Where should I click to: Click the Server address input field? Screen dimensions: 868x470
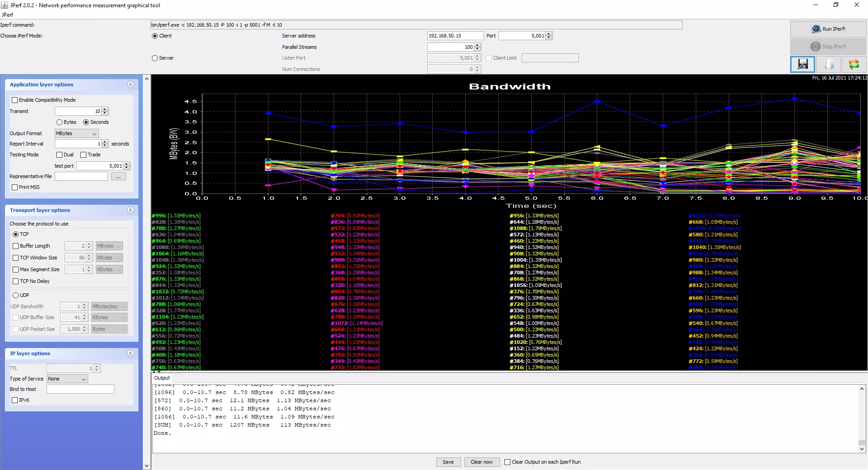(455, 36)
